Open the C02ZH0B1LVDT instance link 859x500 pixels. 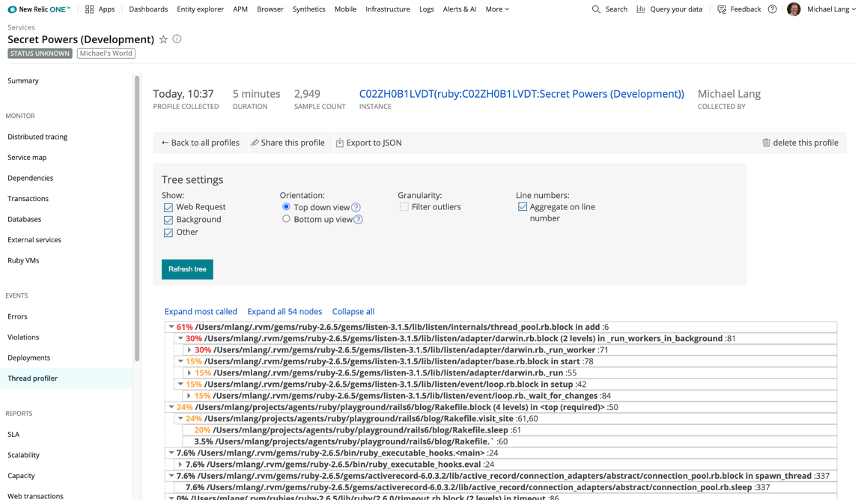click(x=522, y=94)
